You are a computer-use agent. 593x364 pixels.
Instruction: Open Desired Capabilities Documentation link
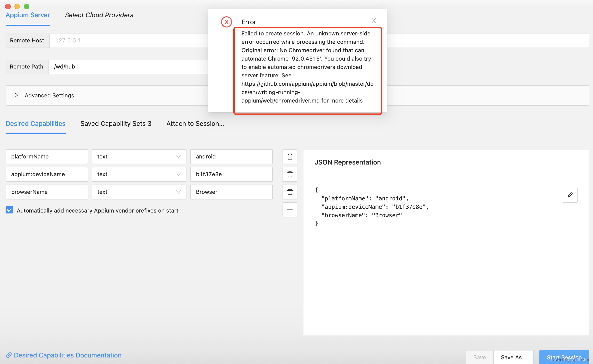pyautogui.click(x=64, y=355)
